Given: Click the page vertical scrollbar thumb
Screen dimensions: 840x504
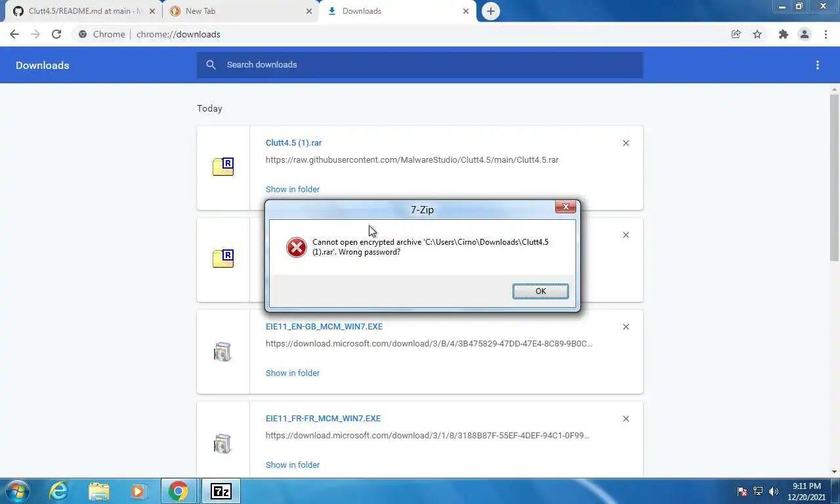Looking at the screenshot, I should click(835, 177).
